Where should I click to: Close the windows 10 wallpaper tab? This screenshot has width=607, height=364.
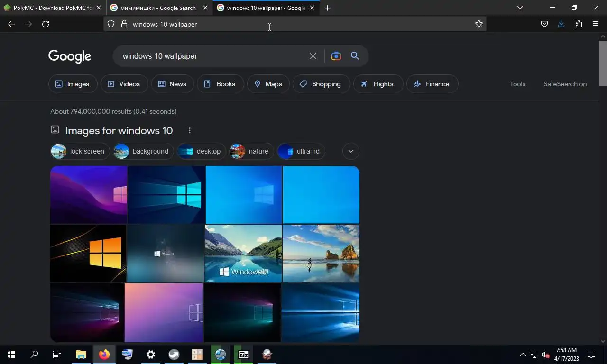pos(313,8)
